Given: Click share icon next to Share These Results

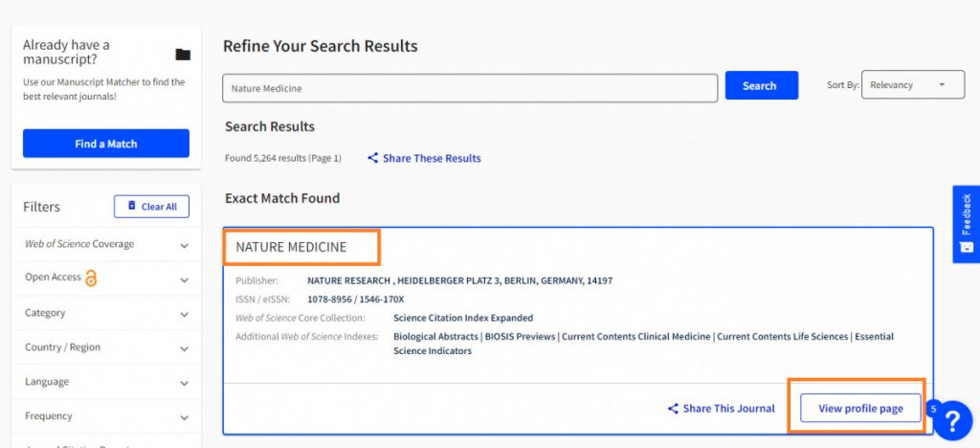Looking at the screenshot, I should click(372, 158).
